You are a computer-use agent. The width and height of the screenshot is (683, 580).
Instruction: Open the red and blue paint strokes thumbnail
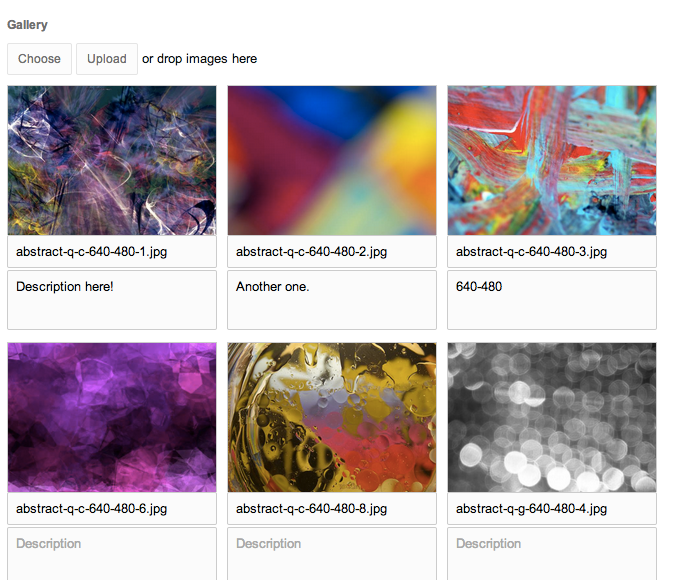pos(552,161)
